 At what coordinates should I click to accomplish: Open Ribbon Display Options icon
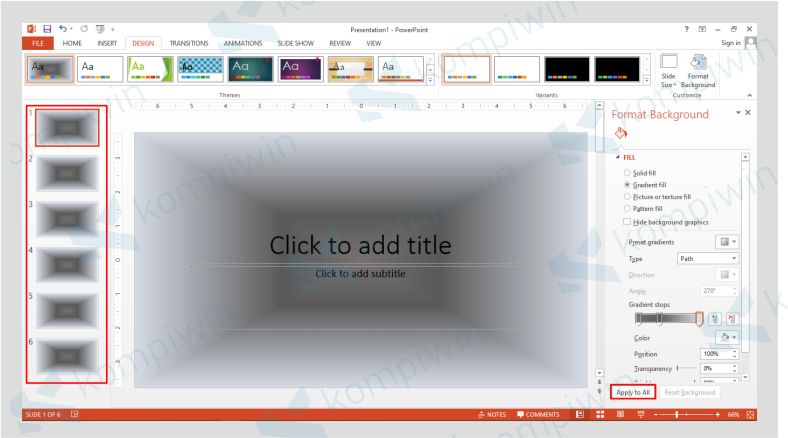(702, 29)
